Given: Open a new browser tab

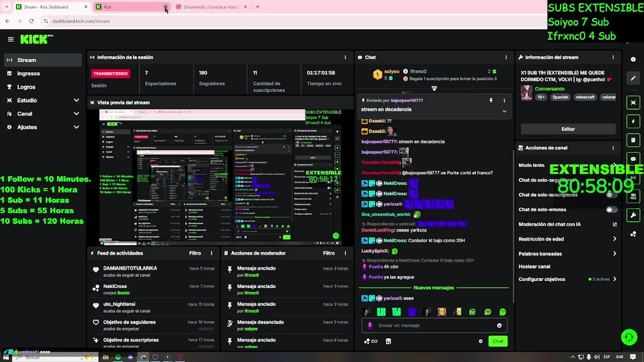Looking at the screenshot, I should click(257, 7).
